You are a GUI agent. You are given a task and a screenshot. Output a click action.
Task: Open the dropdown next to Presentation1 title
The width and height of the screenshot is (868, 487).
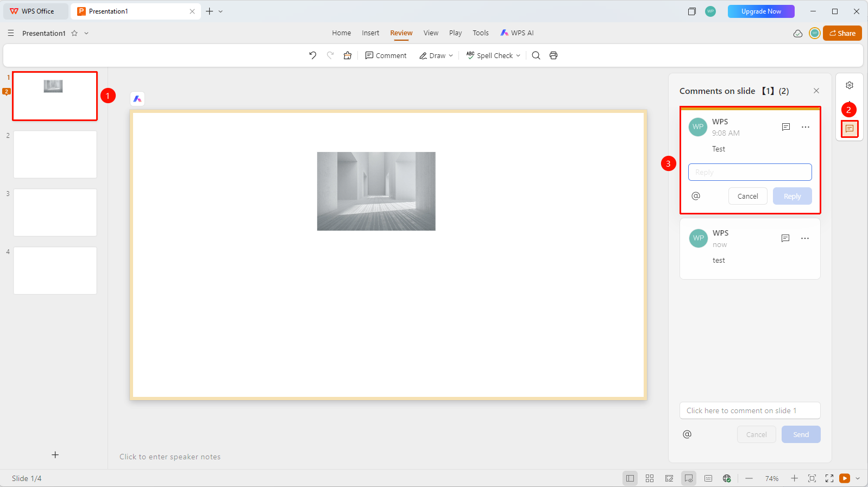point(86,33)
